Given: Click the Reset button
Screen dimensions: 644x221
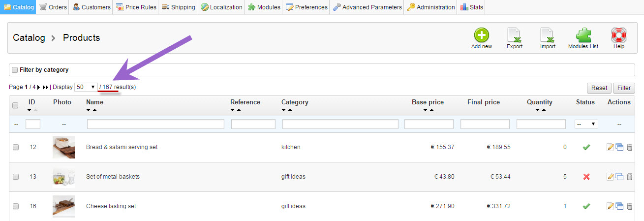Looking at the screenshot, I should pos(599,88).
